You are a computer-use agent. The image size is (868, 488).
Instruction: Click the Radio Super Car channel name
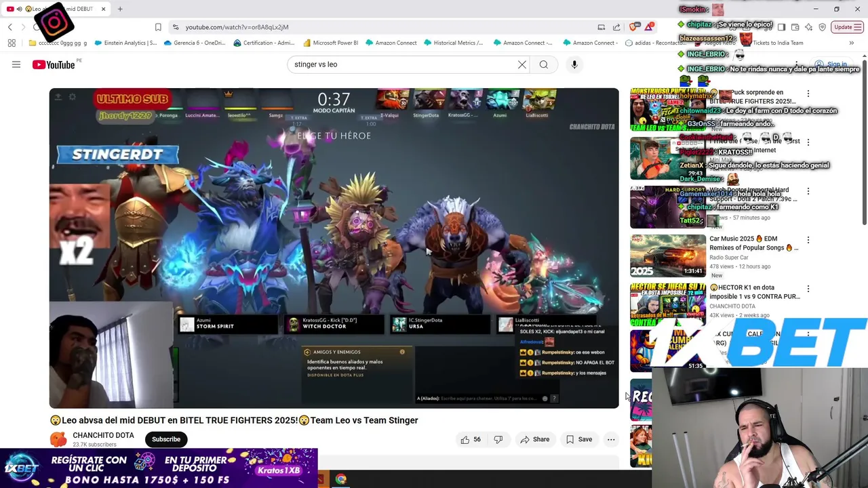(729, 258)
